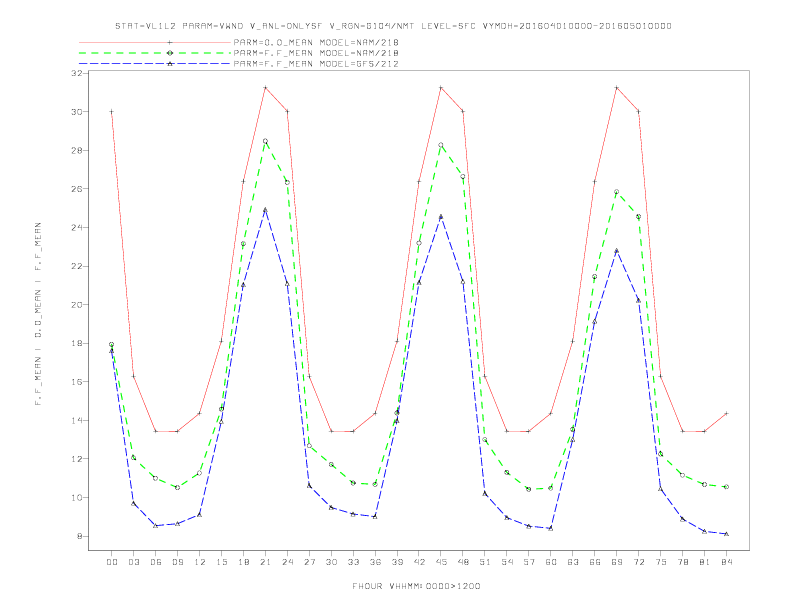Click red curve plus marker at hour 00

pos(112,112)
